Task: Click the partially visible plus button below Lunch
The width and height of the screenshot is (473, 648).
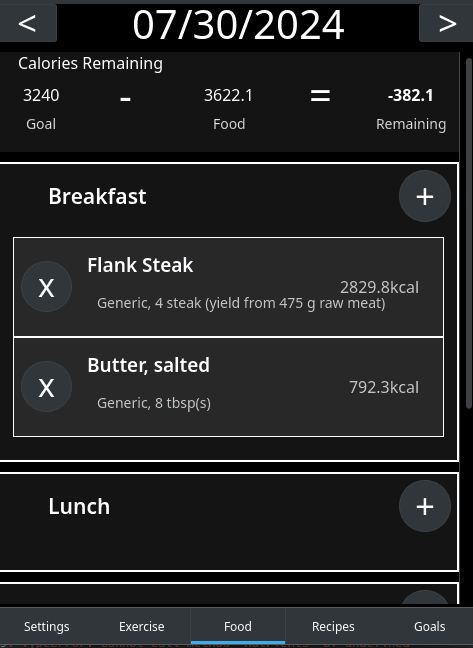Action: tap(425, 598)
